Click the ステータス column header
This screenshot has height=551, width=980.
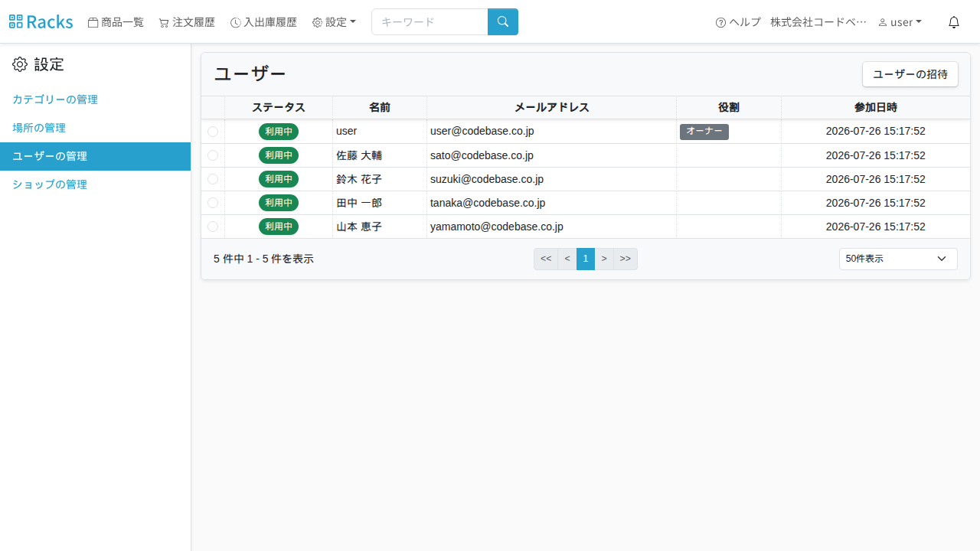[279, 108]
